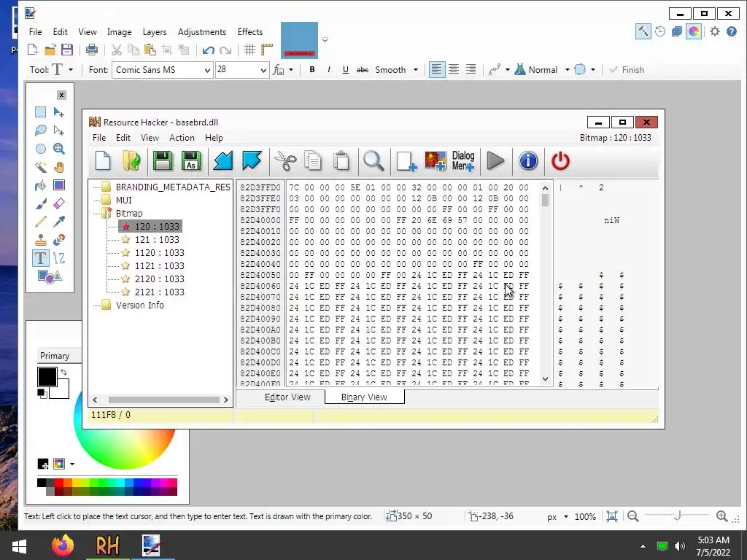Click the Add new blank resource icon

[406, 161]
